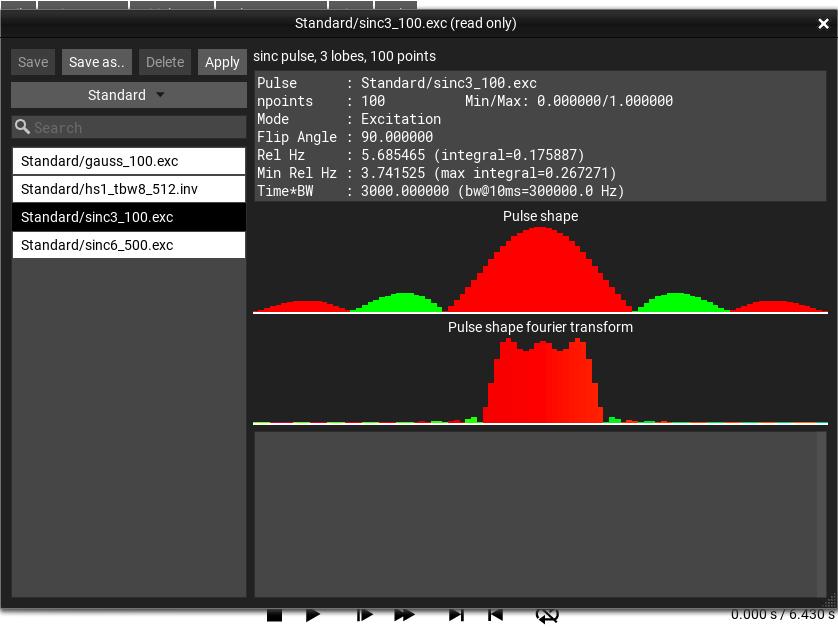Click the central red lobe of pulse shape
Screen dimensions: 838x628
540,272
